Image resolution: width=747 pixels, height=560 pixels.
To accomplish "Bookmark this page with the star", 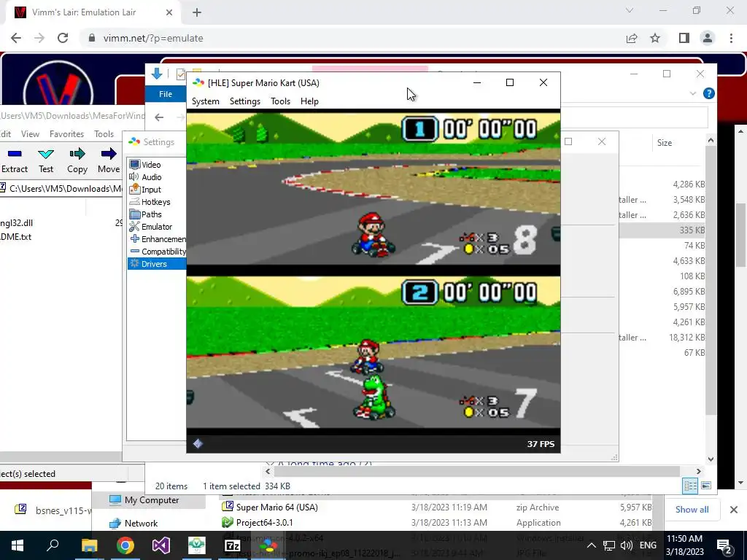I will pos(655,38).
